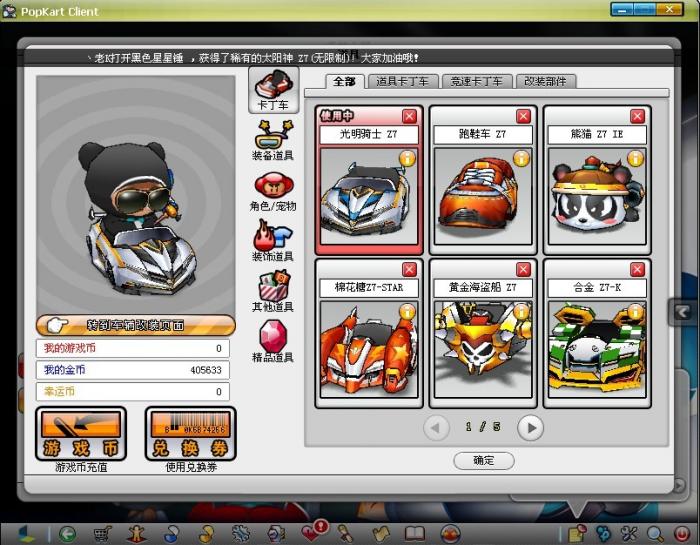The image size is (700, 545).
Task: Delete the 黄金海盗船 Z7 kart
Action: (523, 270)
